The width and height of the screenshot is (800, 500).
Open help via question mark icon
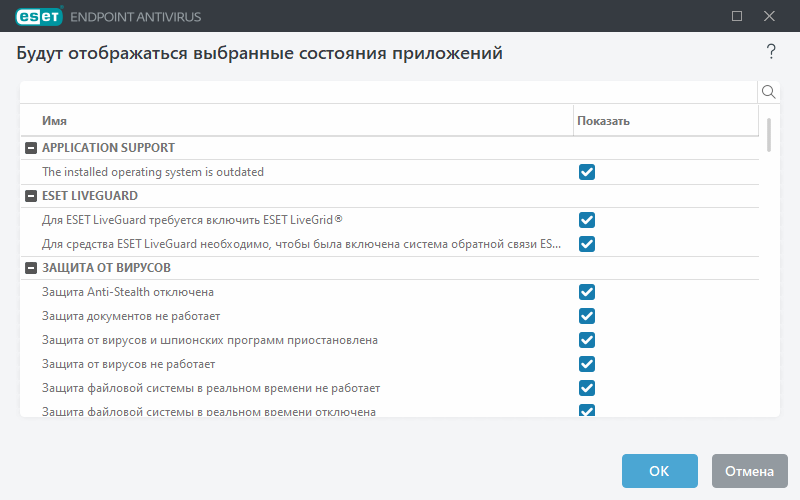771,52
